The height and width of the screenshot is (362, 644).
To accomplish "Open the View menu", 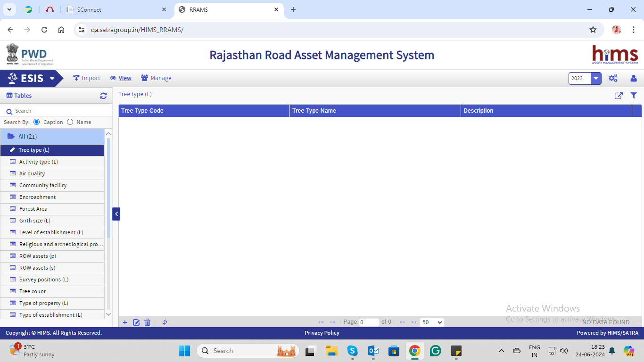I will pyautogui.click(x=121, y=78).
